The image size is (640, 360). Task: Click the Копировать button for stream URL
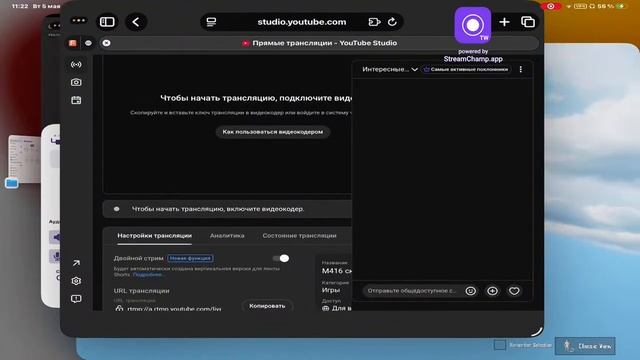(267, 306)
